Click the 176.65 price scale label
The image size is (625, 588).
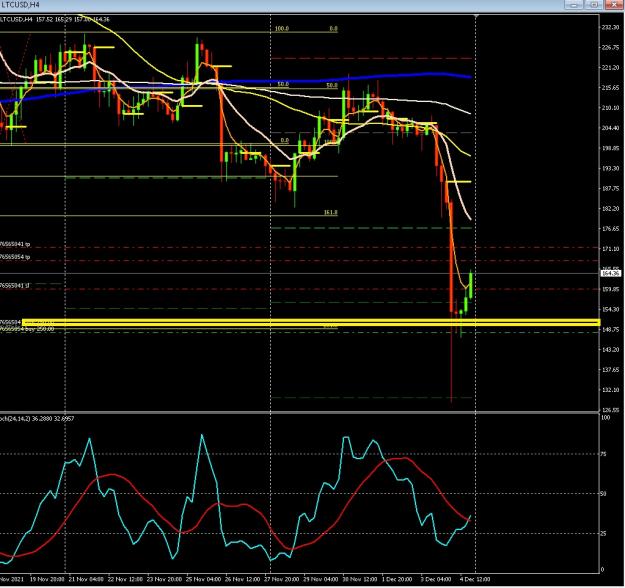[x=610, y=229]
